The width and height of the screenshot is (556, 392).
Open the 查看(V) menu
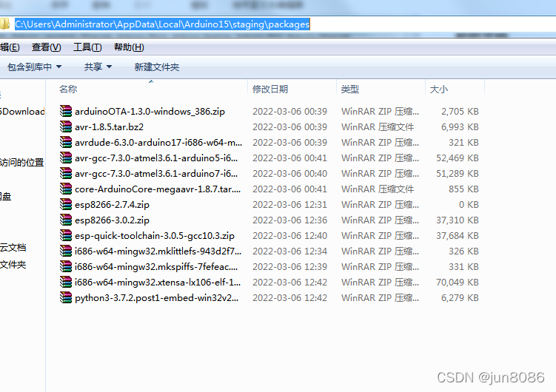click(x=47, y=47)
